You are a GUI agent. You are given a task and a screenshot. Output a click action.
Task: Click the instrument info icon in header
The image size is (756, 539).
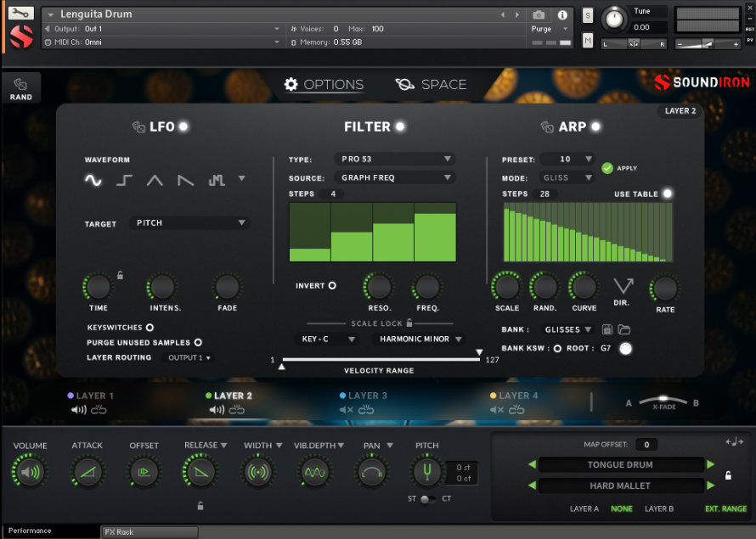(563, 14)
